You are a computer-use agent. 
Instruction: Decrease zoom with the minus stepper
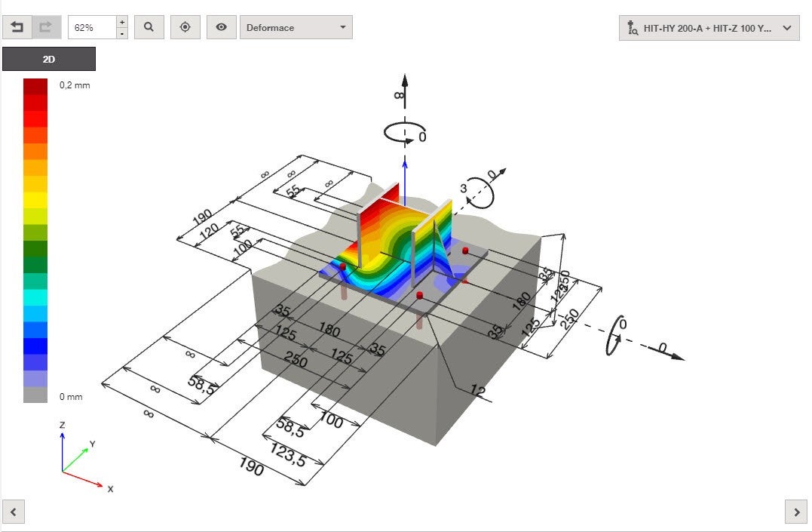[x=122, y=33]
